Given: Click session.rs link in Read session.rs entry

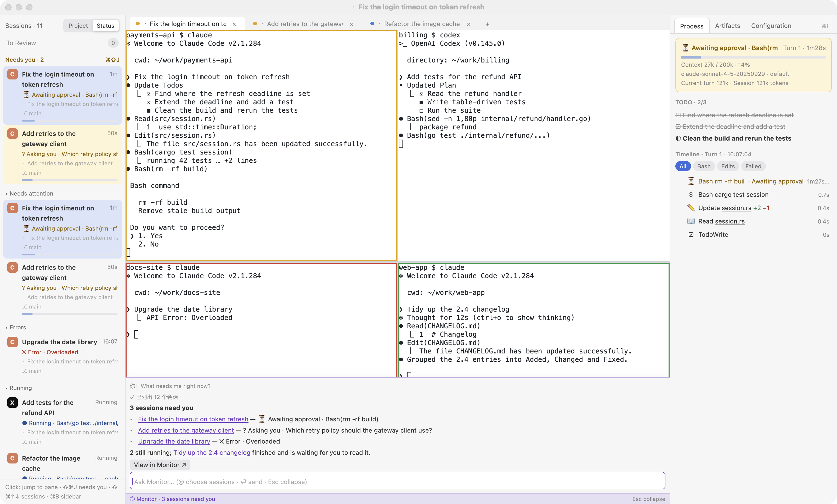Looking at the screenshot, I should pos(730,221).
